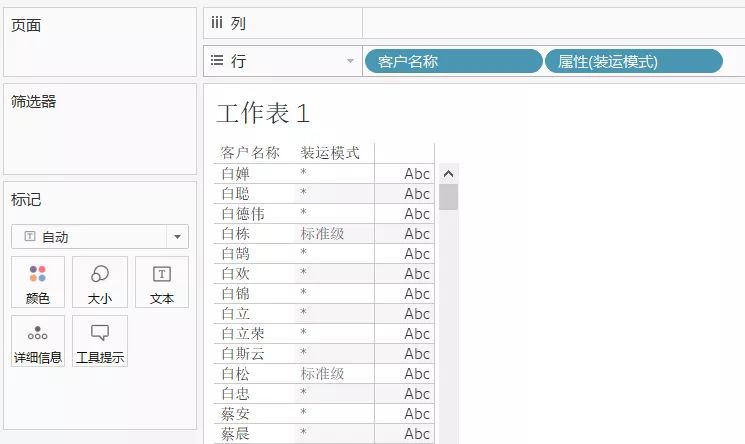This screenshot has height=444, width=745.
Task: Open the 颜色 (Color) marks card
Action: coord(38,282)
